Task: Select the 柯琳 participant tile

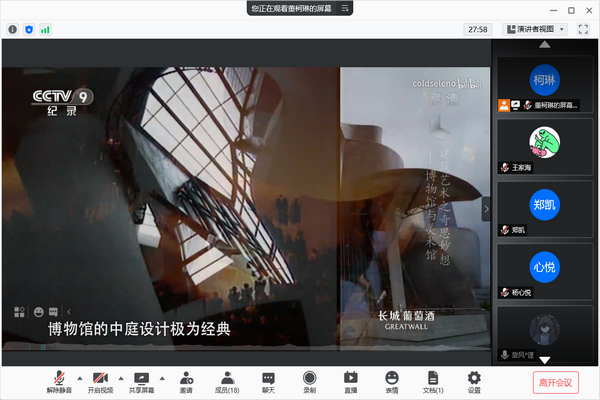Action: 545,84
